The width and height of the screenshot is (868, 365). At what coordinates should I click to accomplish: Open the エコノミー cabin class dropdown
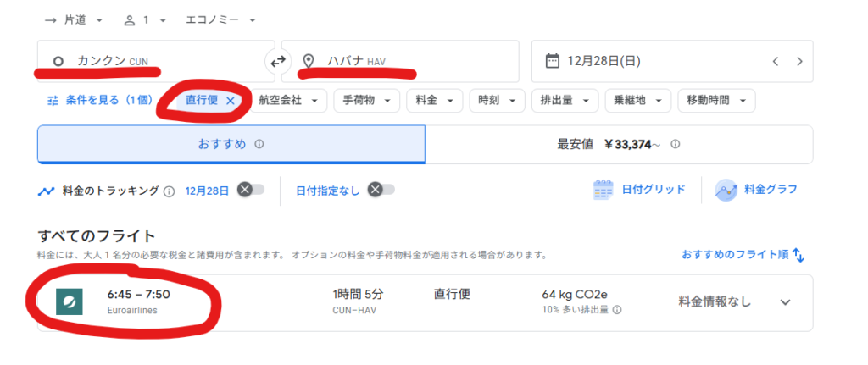pos(220,19)
